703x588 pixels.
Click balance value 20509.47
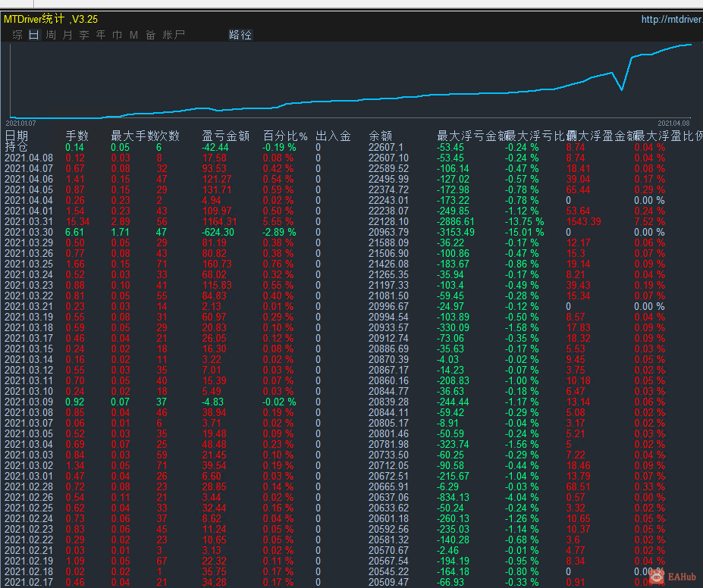coord(389,583)
